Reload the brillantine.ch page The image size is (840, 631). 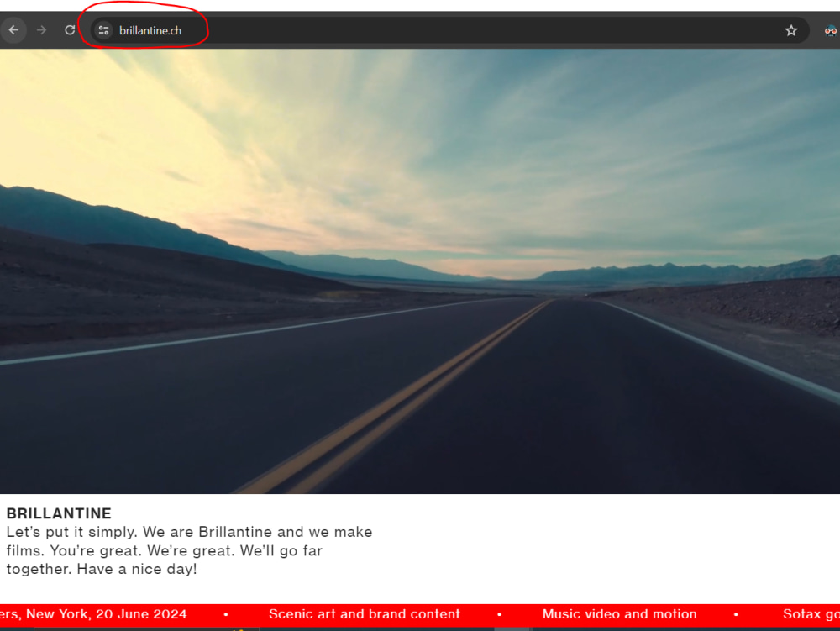pos(70,30)
